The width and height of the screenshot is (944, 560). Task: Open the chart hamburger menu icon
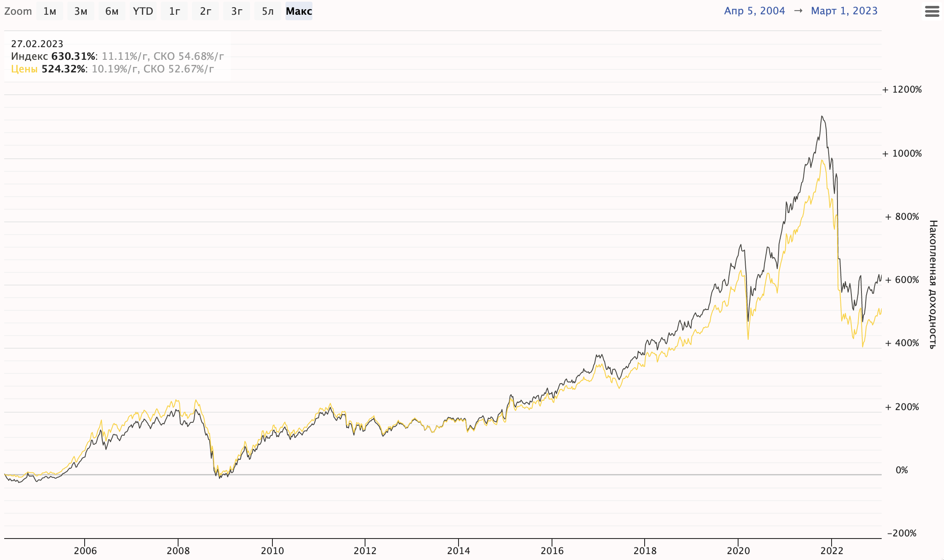tap(932, 11)
